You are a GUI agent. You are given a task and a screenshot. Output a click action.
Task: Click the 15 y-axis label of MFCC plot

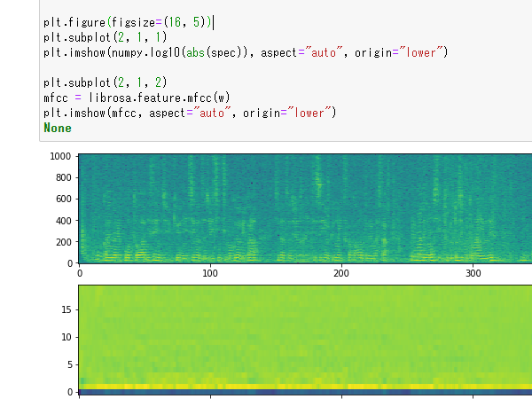coord(66,309)
